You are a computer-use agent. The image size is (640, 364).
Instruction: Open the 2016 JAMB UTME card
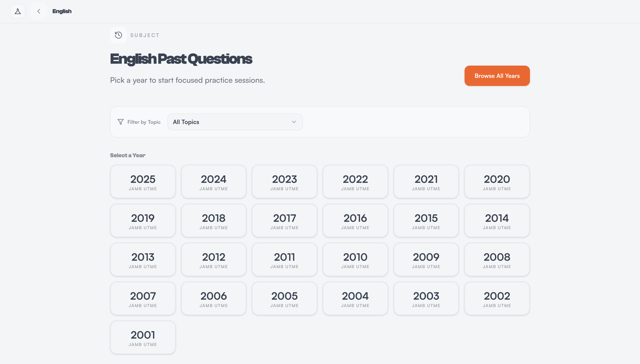355,221
